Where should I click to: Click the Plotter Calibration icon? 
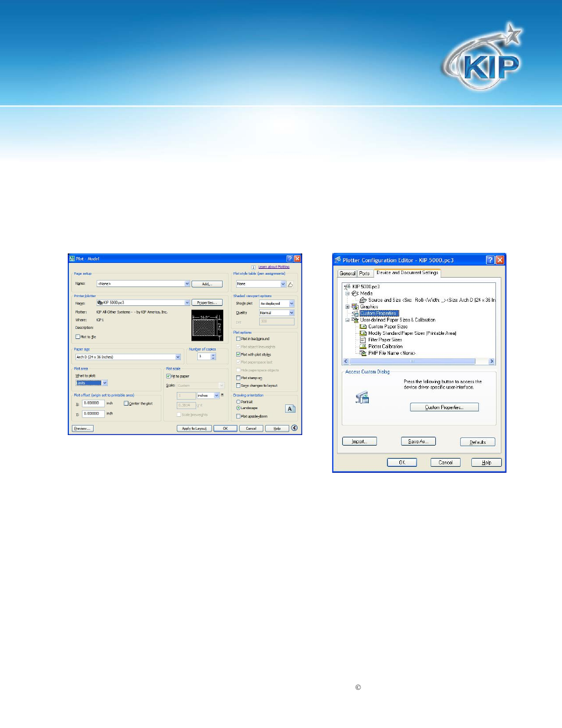point(363,347)
